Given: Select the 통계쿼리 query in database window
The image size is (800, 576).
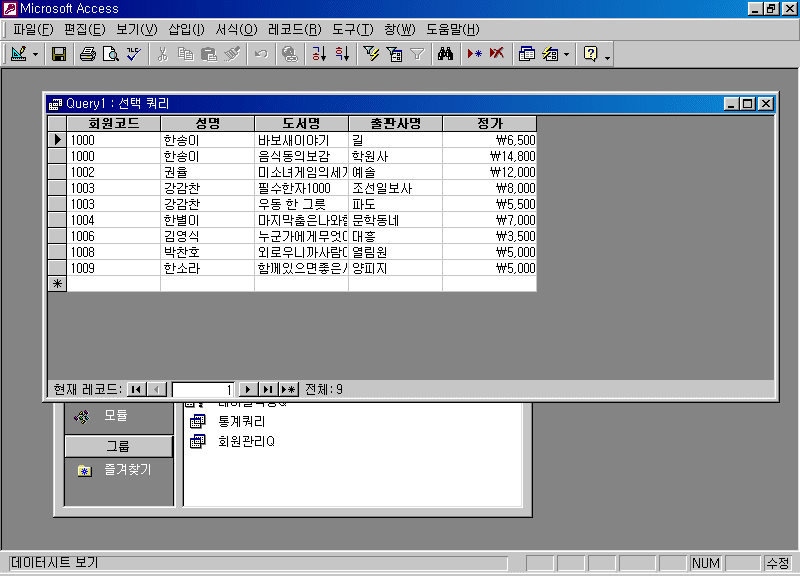Looking at the screenshot, I should pos(241,421).
